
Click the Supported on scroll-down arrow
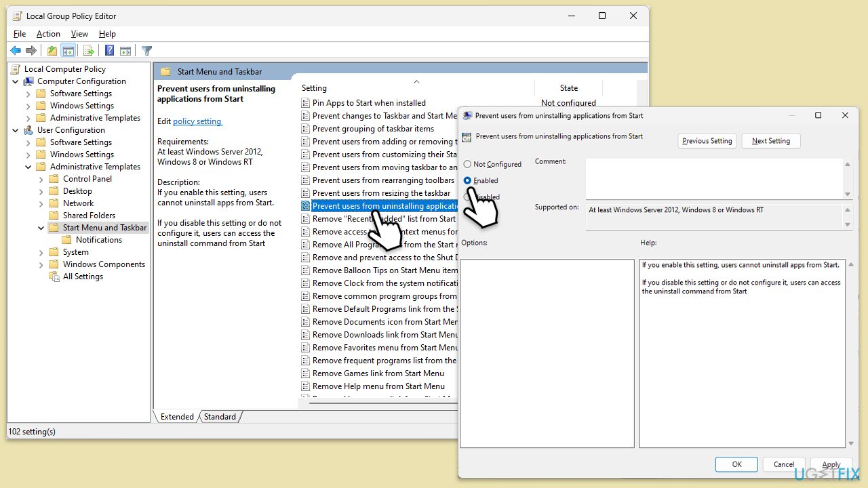848,224
